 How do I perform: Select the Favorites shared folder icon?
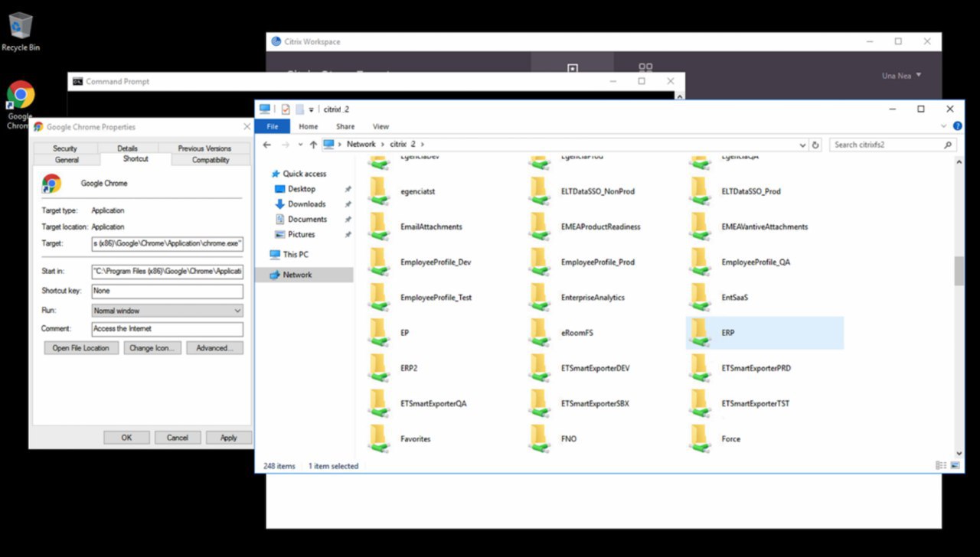tap(378, 438)
